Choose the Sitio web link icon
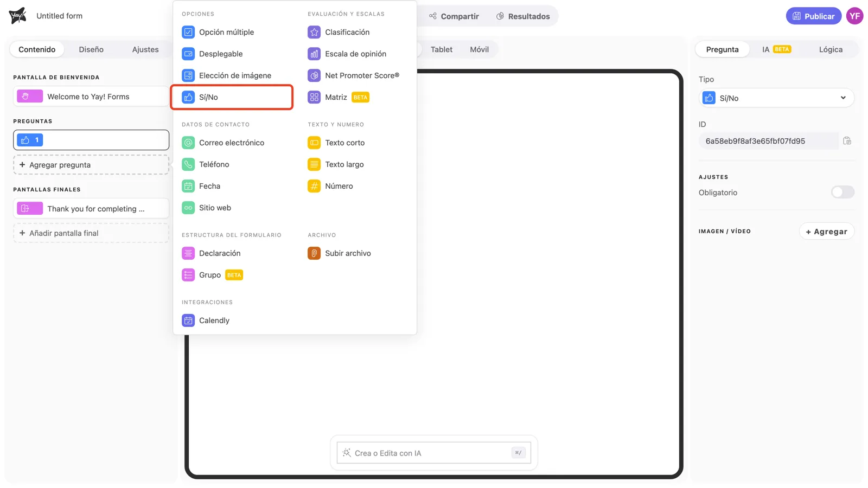This screenshot has width=868, height=488. point(188,208)
